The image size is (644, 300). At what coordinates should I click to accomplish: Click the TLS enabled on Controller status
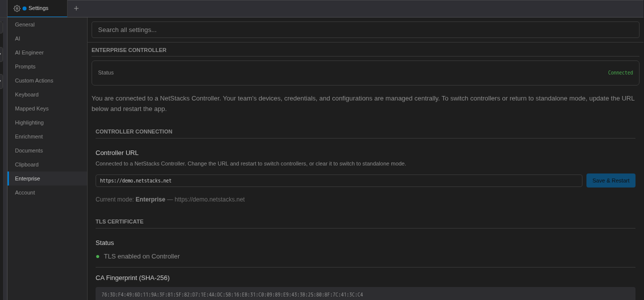[142, 256]
